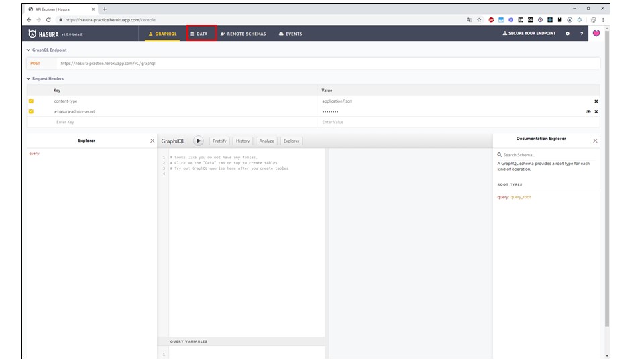Click the x-hasura-admin-secret header key
This screenshot has width=644, height=362.
click(x=74, y=112)
